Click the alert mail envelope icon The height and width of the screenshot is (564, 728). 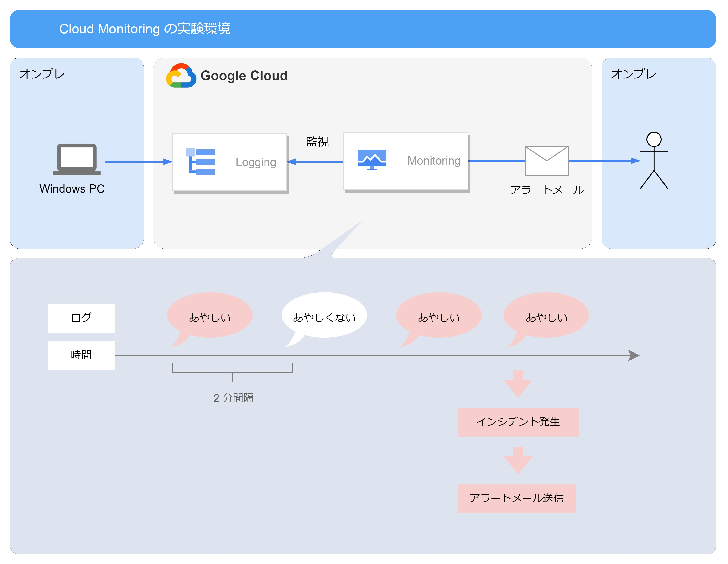(x=547, y=161)
